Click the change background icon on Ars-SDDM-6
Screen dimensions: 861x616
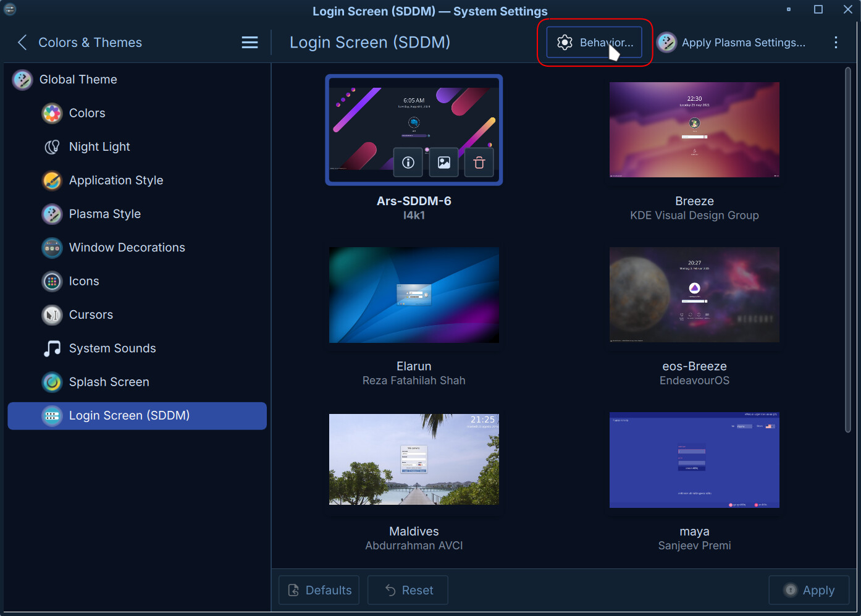pyautogui.click(x=443, y=162)
